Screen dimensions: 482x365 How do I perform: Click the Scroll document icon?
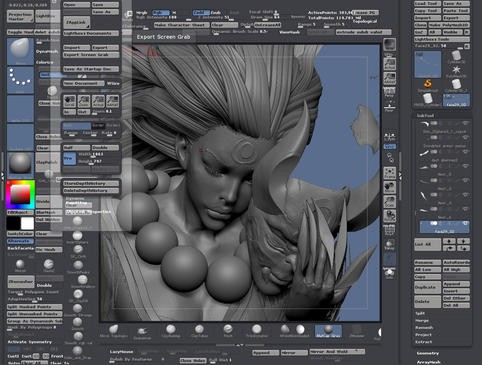click(x=70, y=101)
